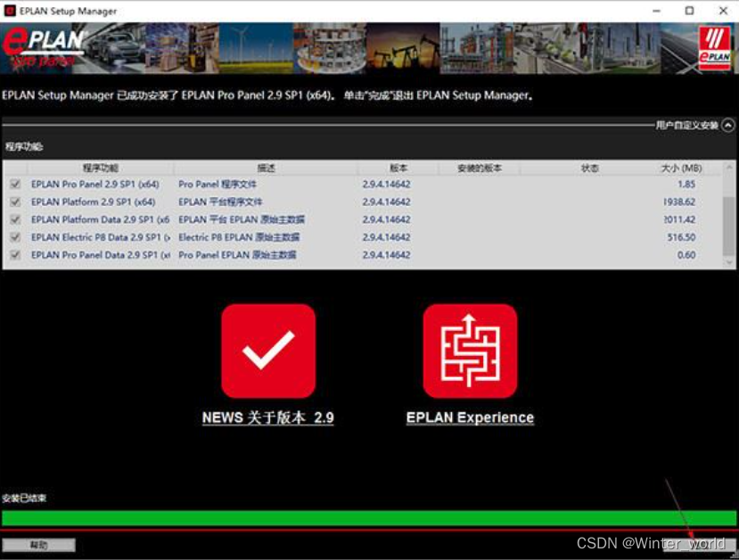Screen dimensions: 739x560
Task: Click the size value 1.85
Action: [x=686, y=184]
